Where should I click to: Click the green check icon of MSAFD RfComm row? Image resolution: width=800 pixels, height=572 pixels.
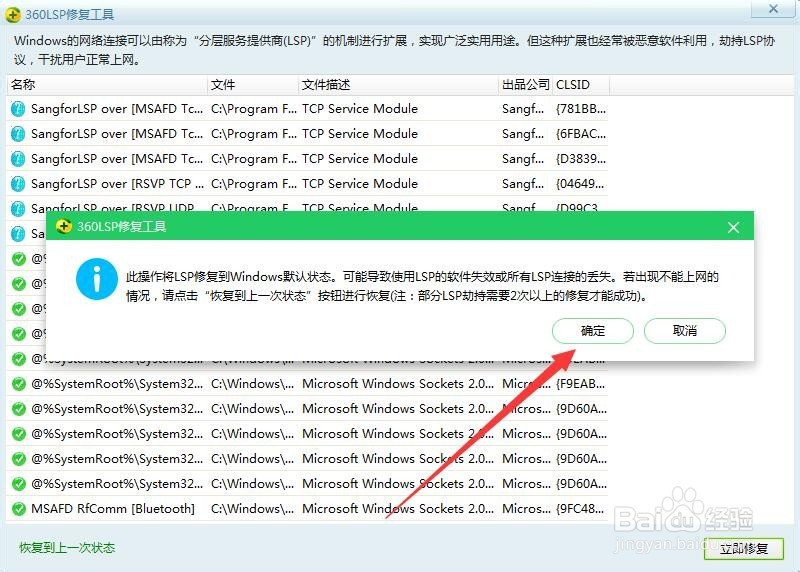[x=19, y=509]
